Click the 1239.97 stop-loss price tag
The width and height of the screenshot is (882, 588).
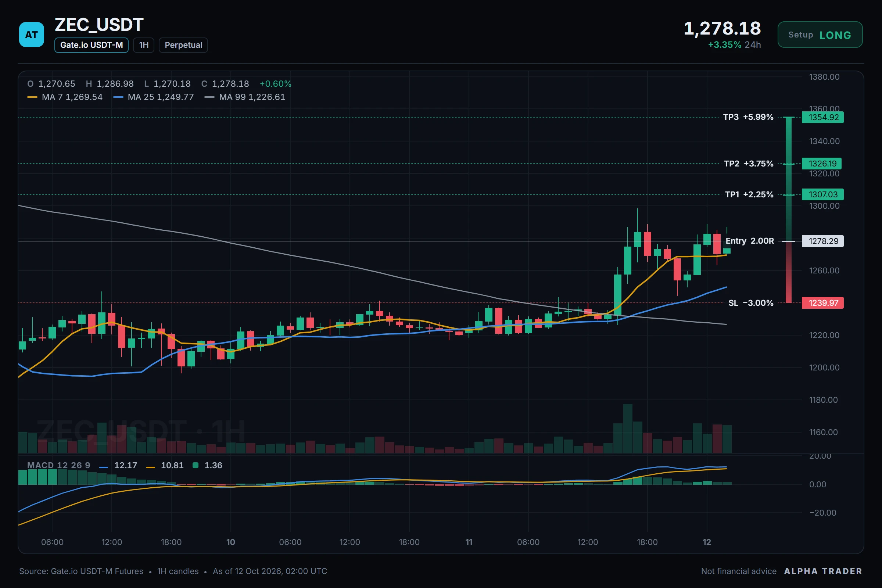[x=823, y=303]
